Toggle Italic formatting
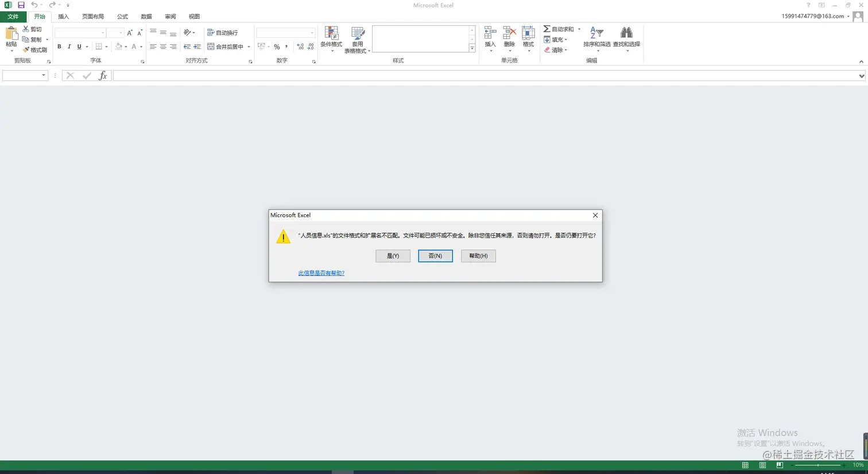 tap(69, 47)
